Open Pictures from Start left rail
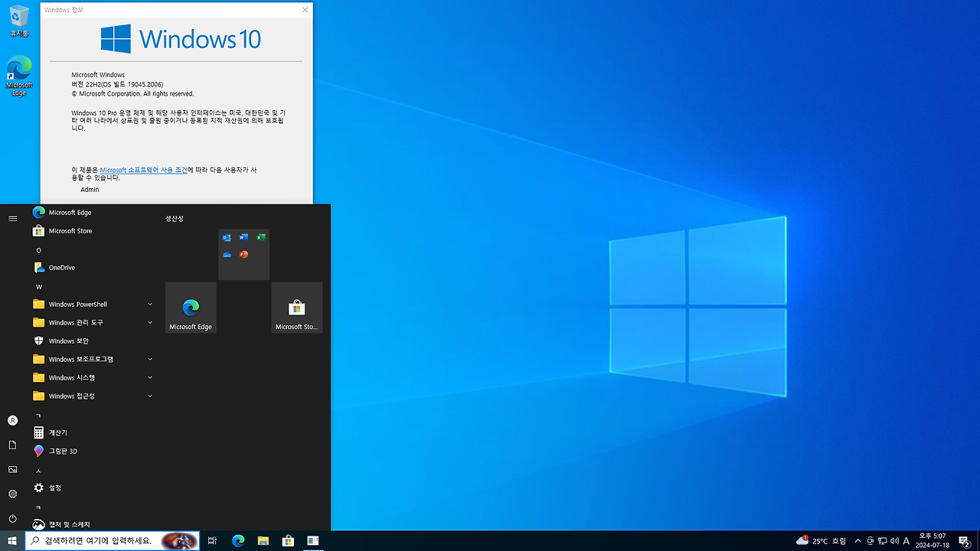The width and height of the screenshot is (980, 551). click(x=12, y=470)
